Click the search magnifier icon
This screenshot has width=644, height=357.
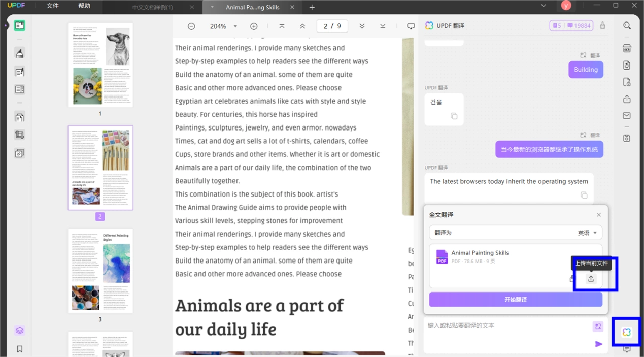pos(627,25)
